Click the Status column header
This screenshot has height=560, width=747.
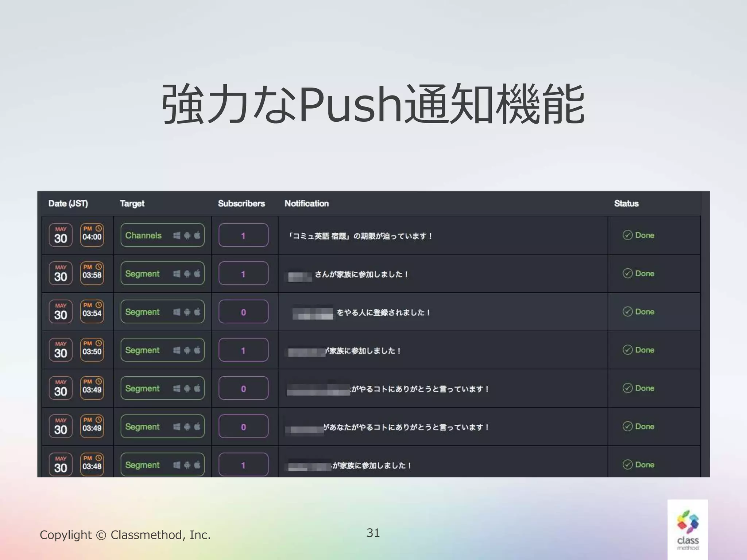626,203
